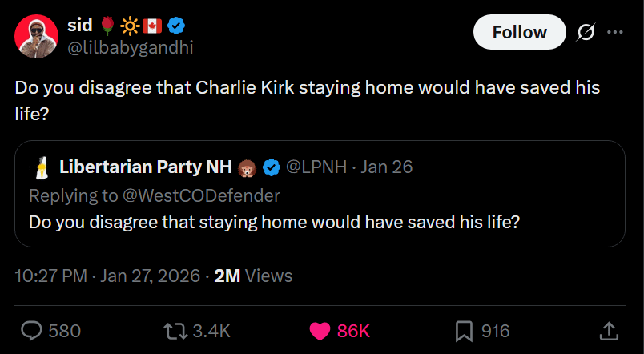Bookmark this post
Image resolution: width=644 pixels, height=354 pixels.
464,330
